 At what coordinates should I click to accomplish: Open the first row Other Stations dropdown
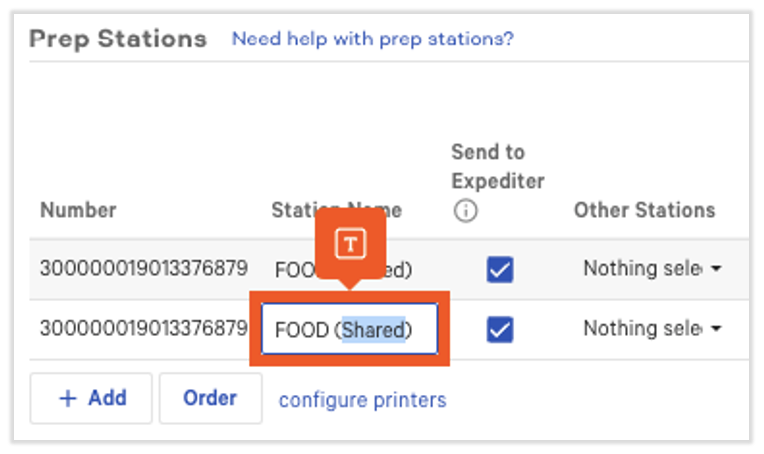tap(652, 269)
